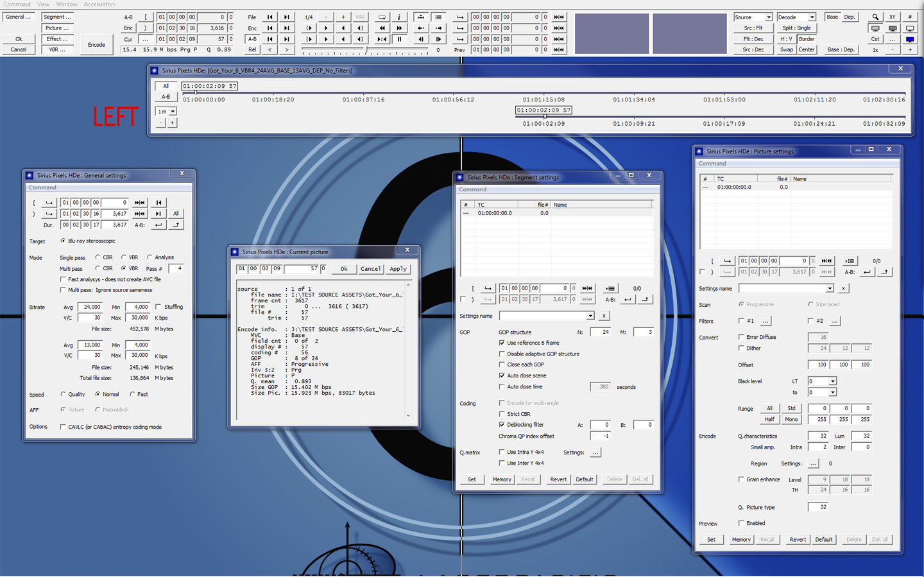The height and width of the screenshot is (577, 924).
Task: Select the blue monitor display icon
Action: [910, 39]
